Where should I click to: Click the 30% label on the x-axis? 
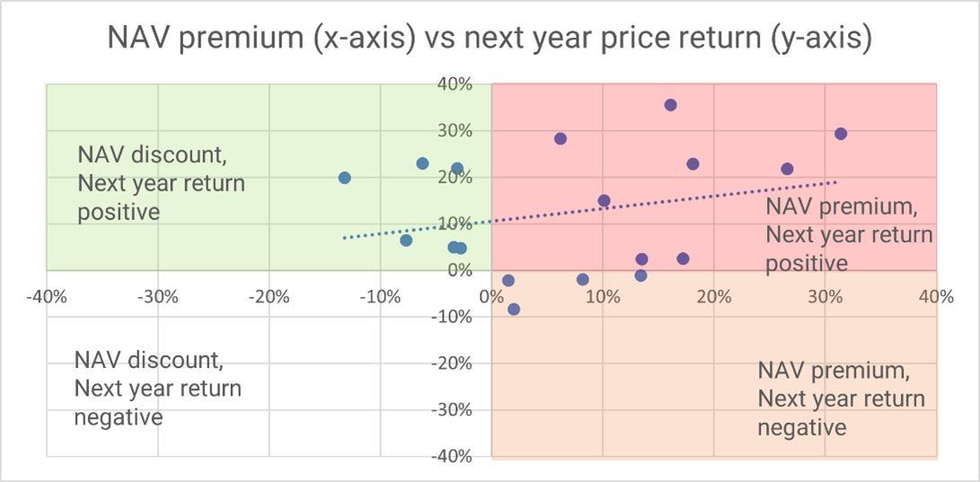point(824,296)
